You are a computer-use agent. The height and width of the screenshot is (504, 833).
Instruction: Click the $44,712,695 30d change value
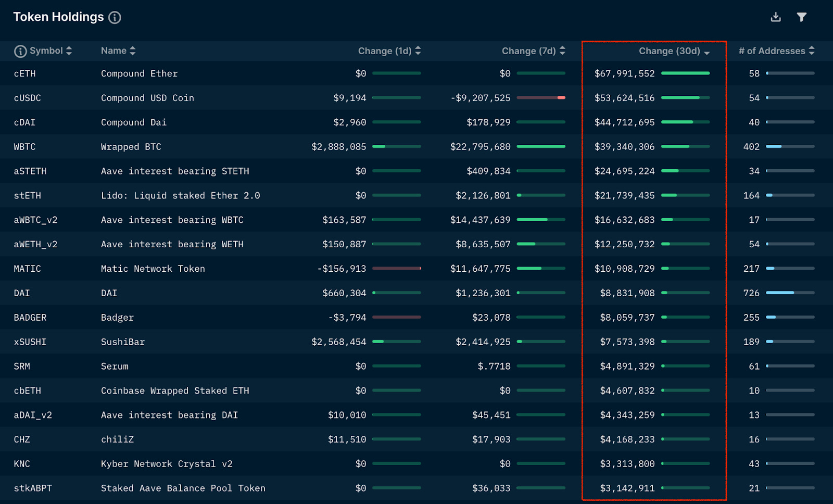click(625, 122)
